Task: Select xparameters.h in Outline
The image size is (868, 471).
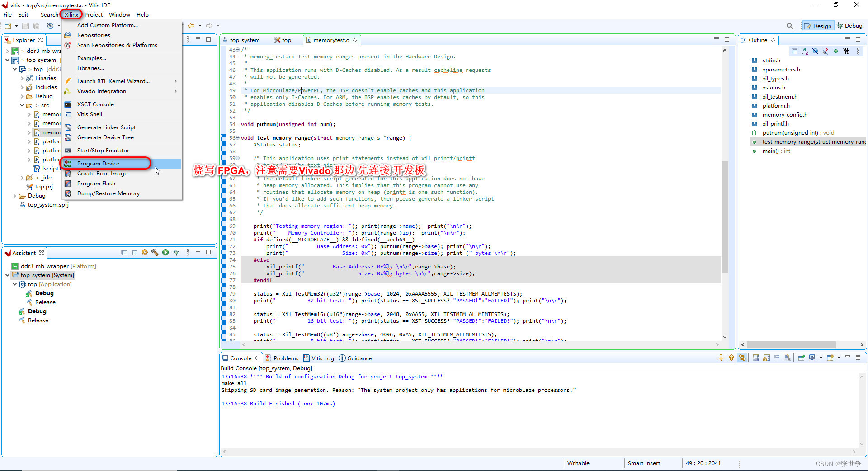Action: 781,70
